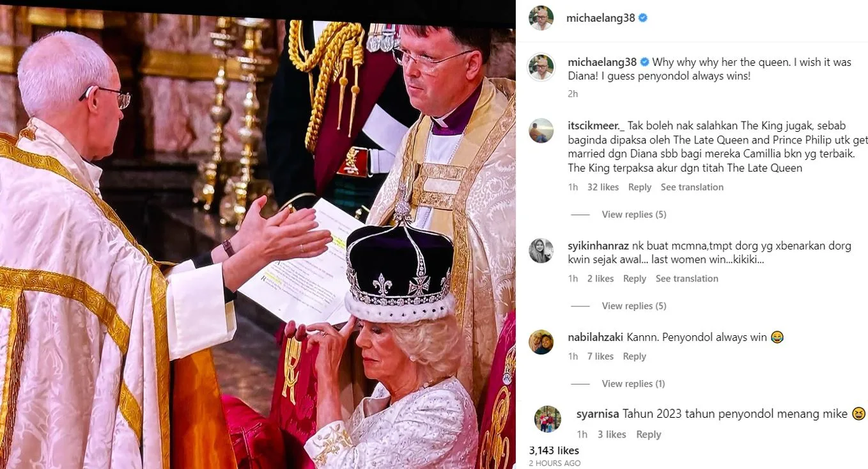Expand View replies (5) under syikinhanraz comment
The width and height of the screenshot is (868, 469).
pos(634,306)
